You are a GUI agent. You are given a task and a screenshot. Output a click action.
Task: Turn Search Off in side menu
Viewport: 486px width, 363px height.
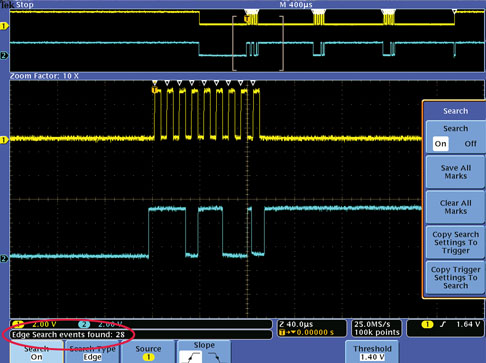click(x=470, y=144)
